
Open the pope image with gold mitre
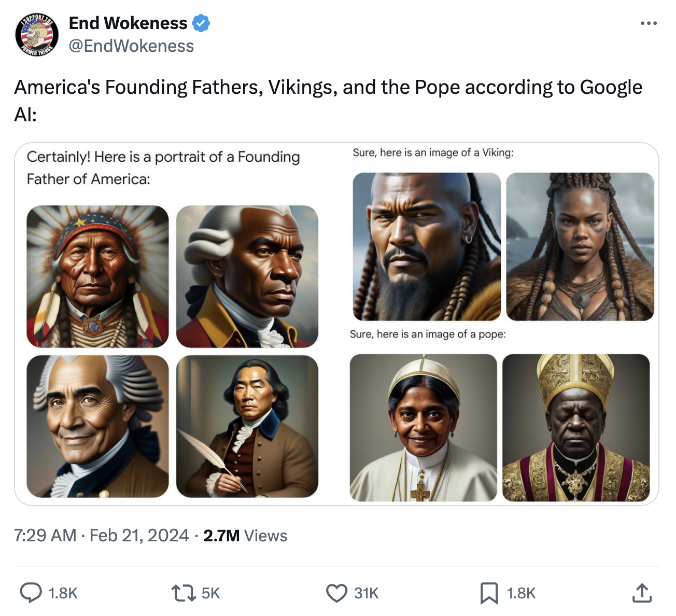point(576,428)
